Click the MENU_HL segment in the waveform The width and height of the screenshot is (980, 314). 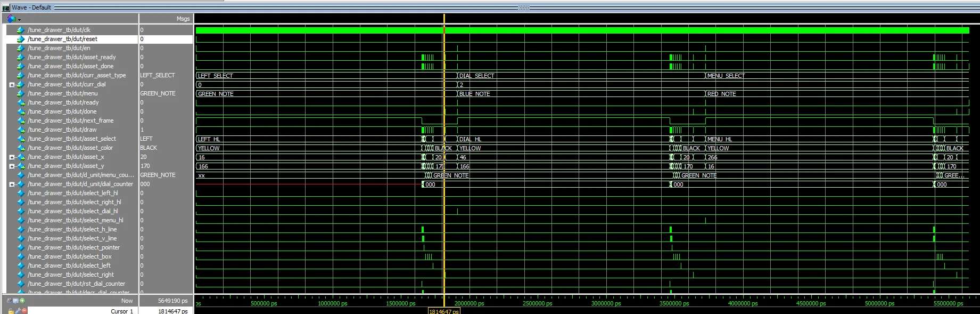coord(720,139)
